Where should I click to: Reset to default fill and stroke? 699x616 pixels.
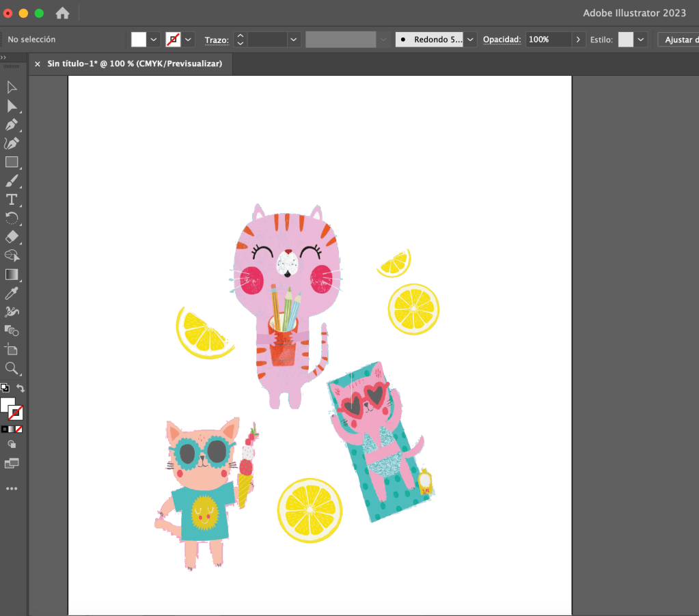pos(5,388)
